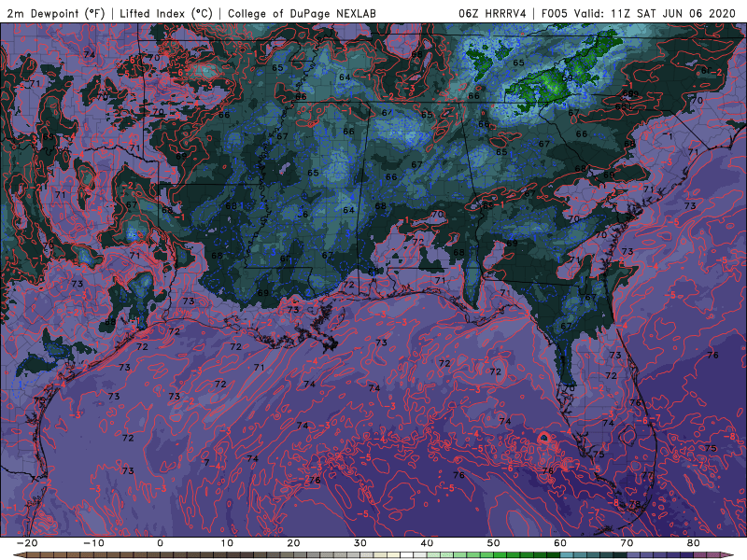
Task: Click the 'College of DuPage NEXLAB' label
Action: tap(302, 13)
